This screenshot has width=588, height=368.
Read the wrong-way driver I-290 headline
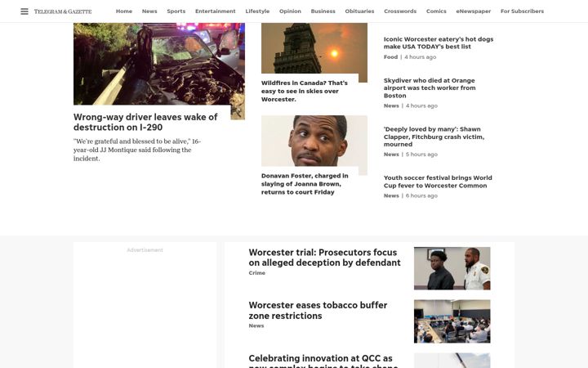tap(145, 122)
